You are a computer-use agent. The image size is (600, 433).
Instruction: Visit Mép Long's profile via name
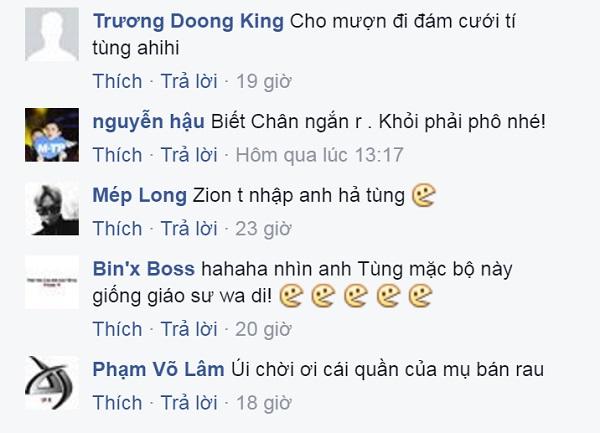(x=140, y=195)
